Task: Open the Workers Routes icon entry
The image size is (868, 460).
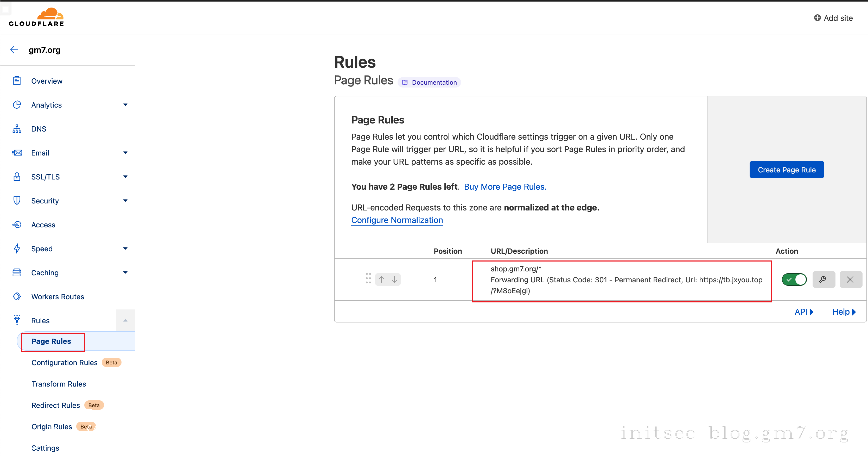Action: click(17, 296)
